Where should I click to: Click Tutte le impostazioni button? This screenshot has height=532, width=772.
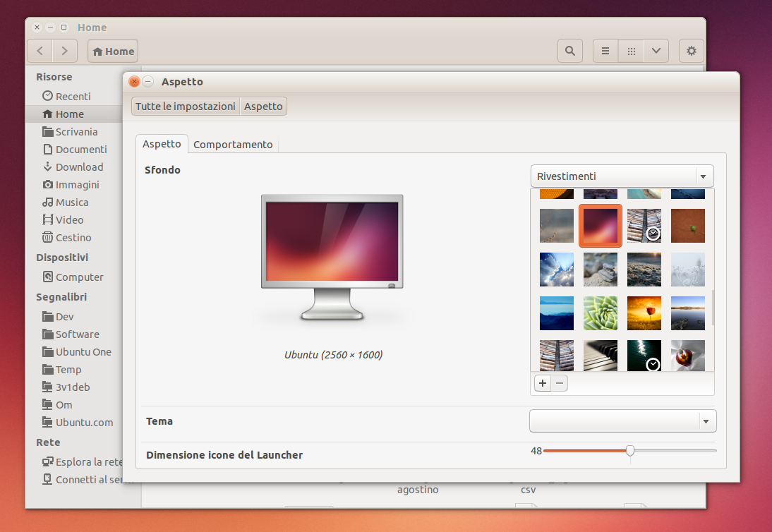click(185, 107)
